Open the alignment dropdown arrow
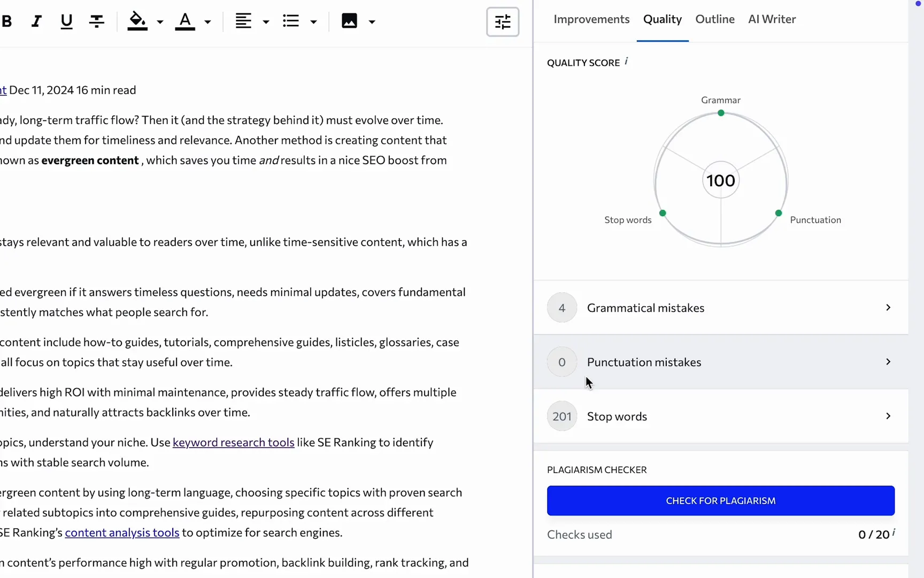 tap(266, 22)
